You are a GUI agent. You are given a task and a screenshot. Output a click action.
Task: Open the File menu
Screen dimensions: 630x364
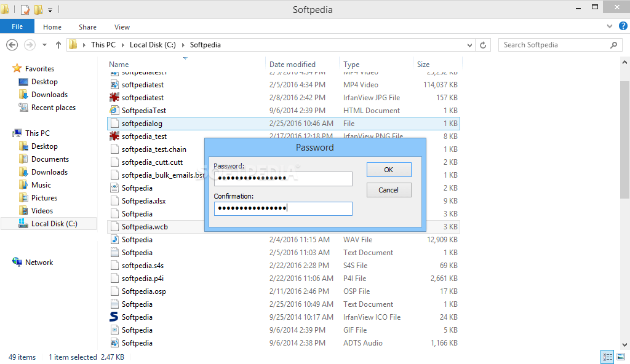(x=17, y=26)
